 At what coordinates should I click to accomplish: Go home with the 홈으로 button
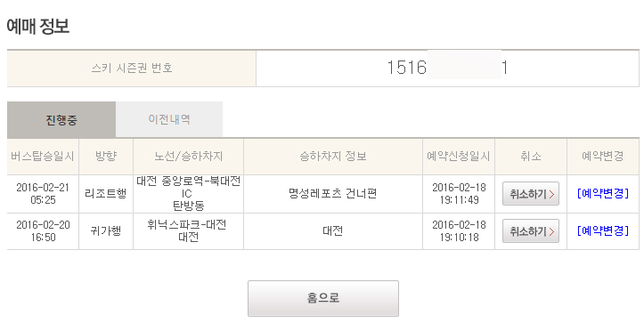[x=323, y=298]
